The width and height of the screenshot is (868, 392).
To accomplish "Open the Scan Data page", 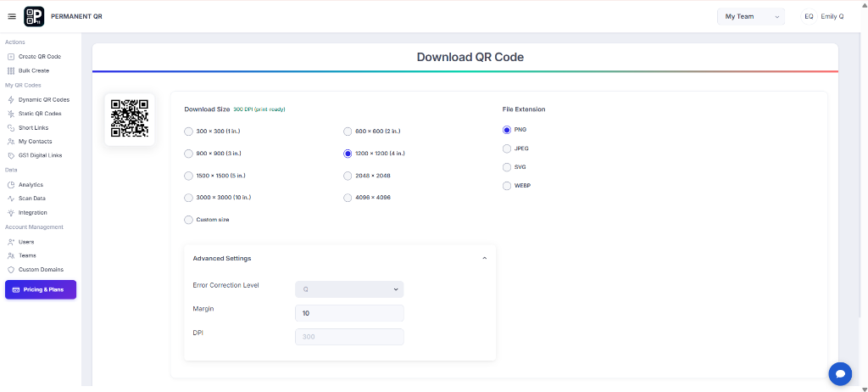I will [32, 199].
